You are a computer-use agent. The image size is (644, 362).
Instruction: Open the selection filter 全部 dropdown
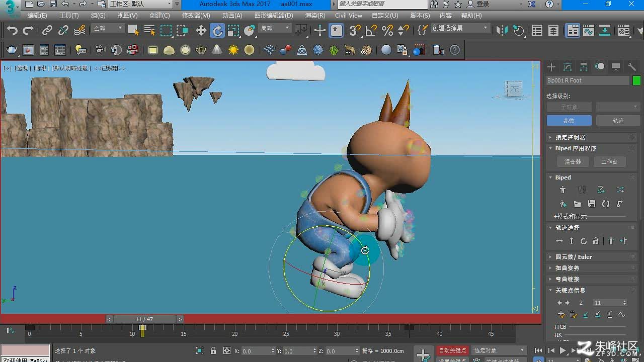pos(108,29)
